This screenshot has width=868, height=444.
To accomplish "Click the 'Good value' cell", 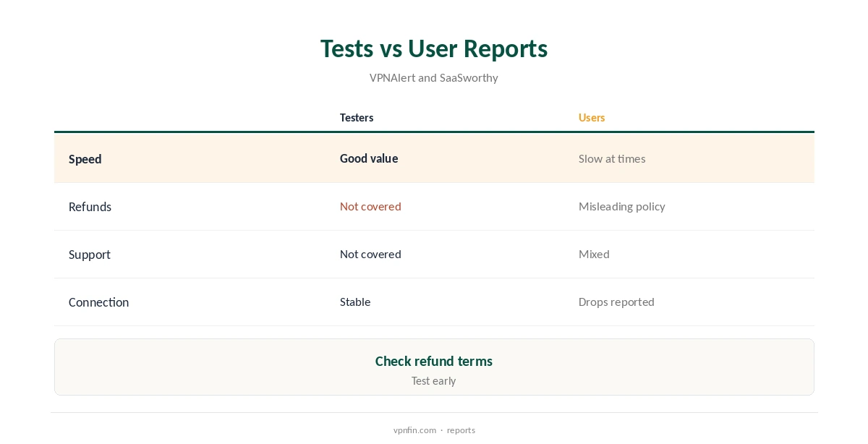I will 369,158.
